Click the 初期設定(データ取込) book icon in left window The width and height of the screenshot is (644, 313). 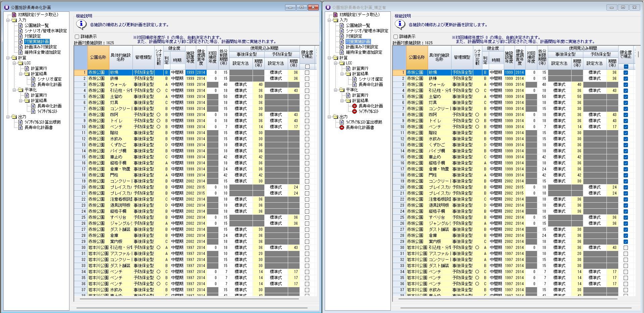click(14, 15)
